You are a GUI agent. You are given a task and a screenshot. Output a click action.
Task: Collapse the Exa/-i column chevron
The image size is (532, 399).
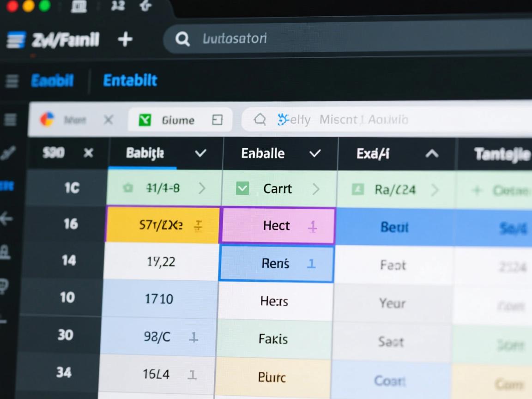point(432,154)
